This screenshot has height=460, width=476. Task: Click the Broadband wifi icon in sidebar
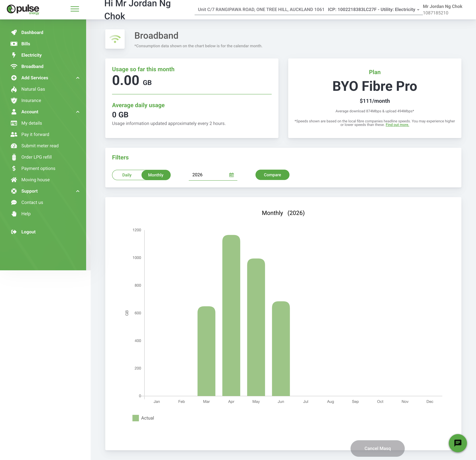tap(14, 66)
